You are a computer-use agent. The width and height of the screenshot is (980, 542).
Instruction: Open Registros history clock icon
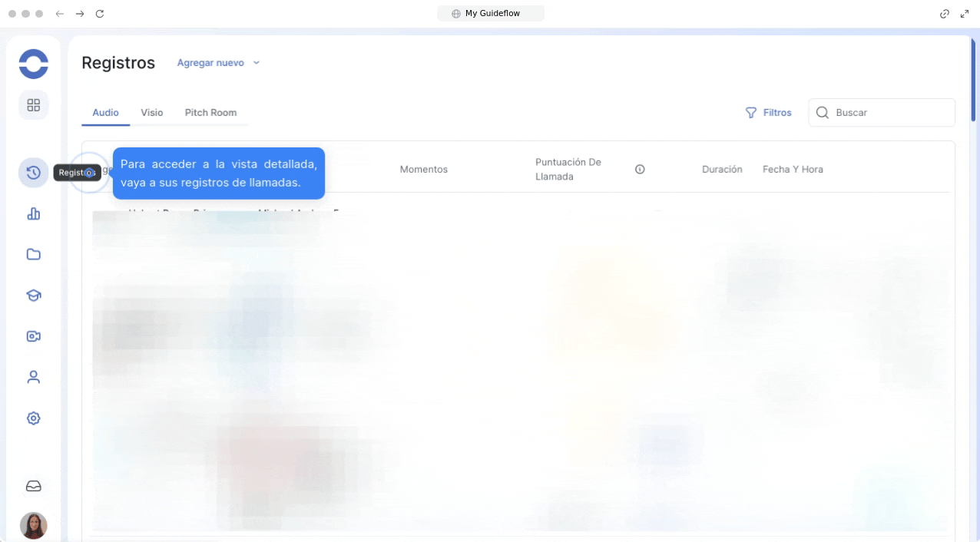click(x=34, y=173)
